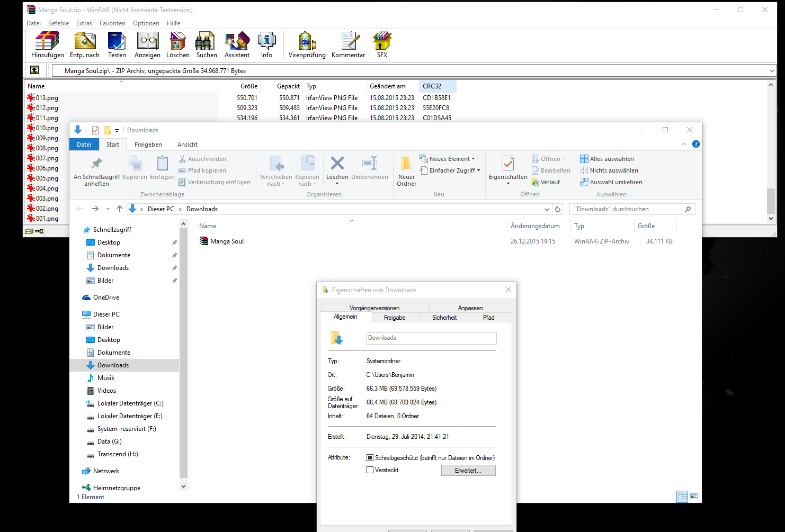
Task: Open Vorgängerversionen tab in properties
Action: pyautogui.click(x=374, y=308)
